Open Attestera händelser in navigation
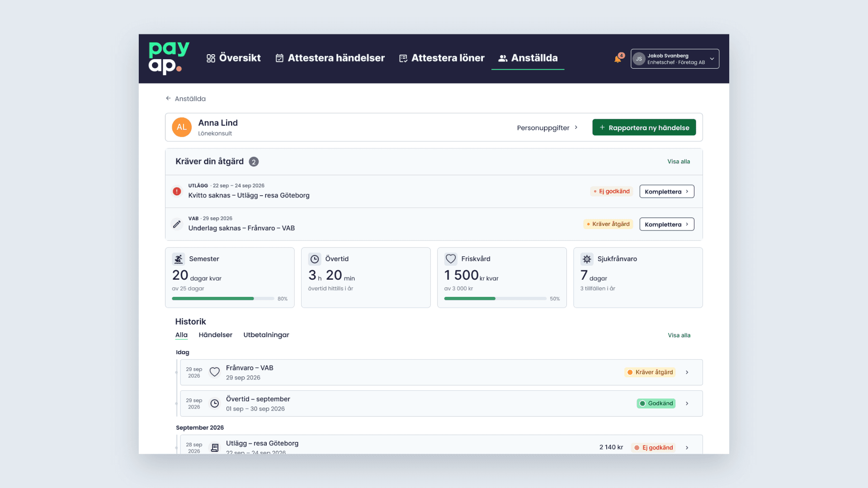Image resolution: width=868 pixels, height=488 pixels. click(x=330, y=58)
